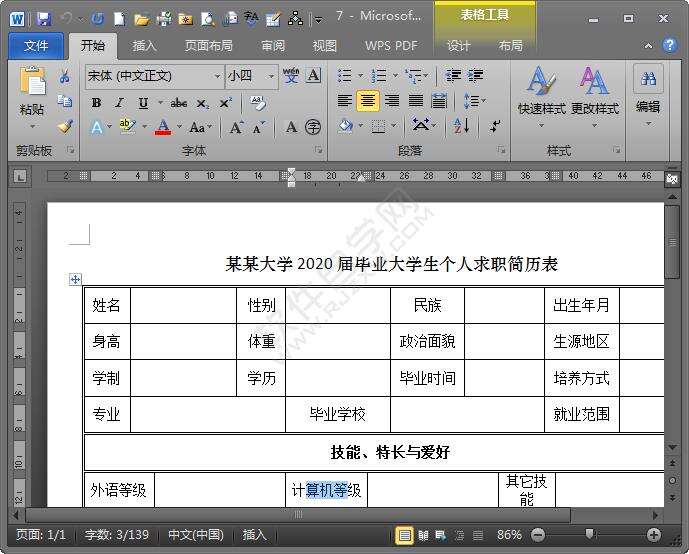Open Change Case Aa dropdown
This screenshot has height=554, width=689.
click(x=200, y=127)
